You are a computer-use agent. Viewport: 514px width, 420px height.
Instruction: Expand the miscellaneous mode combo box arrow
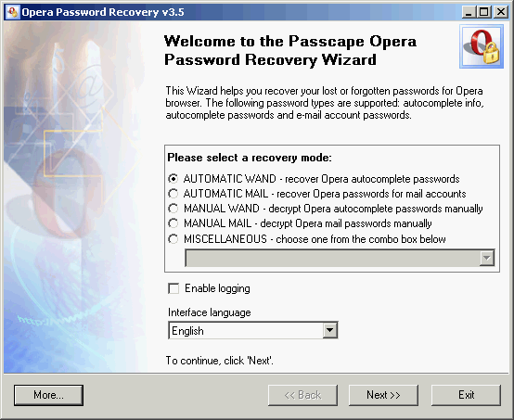(x=487, y=258)
